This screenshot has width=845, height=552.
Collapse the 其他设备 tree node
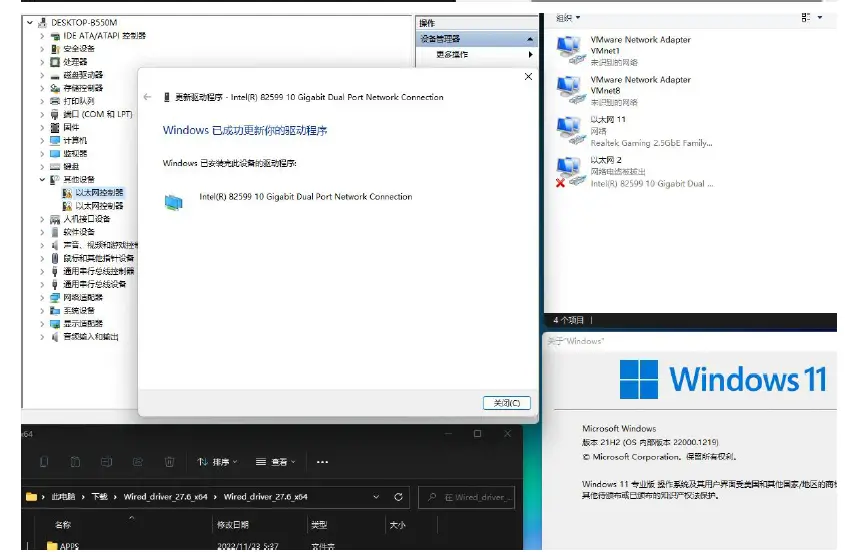point(42,179)
